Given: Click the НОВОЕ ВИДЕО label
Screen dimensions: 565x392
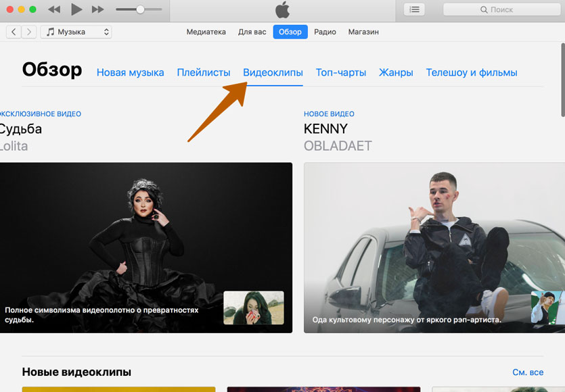Looking at the screenshot, I should [x=329, y=114].
